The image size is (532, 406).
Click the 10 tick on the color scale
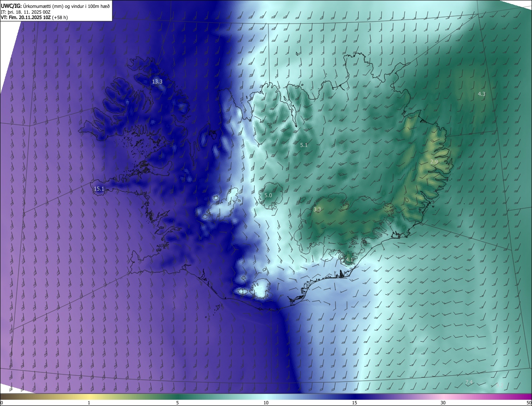[x=266, y=403]
